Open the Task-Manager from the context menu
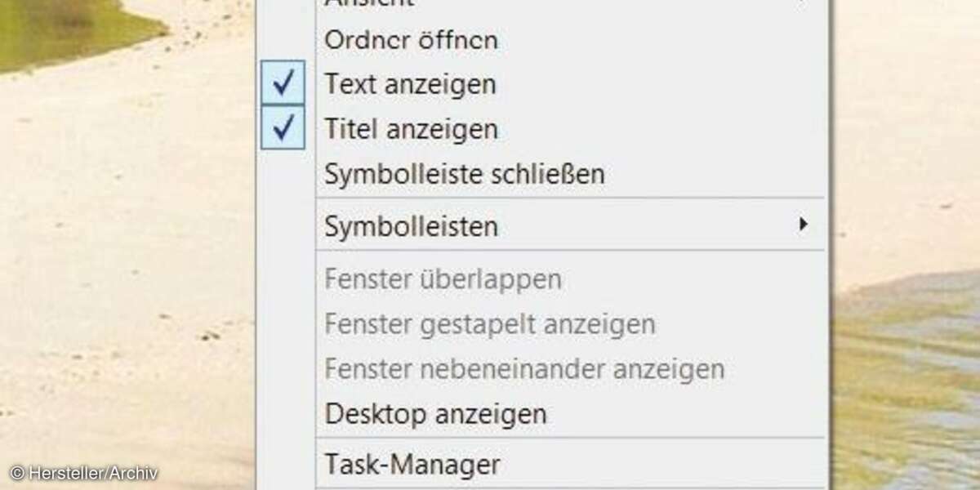The height and width of the screenshot is (490, 980). (411, 464)
